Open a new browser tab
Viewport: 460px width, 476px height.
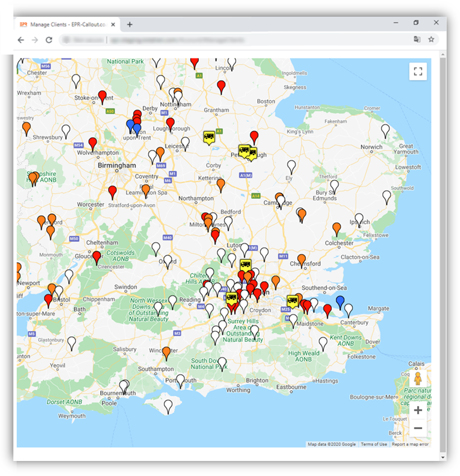pyautogui.click(x=130, y=24)
